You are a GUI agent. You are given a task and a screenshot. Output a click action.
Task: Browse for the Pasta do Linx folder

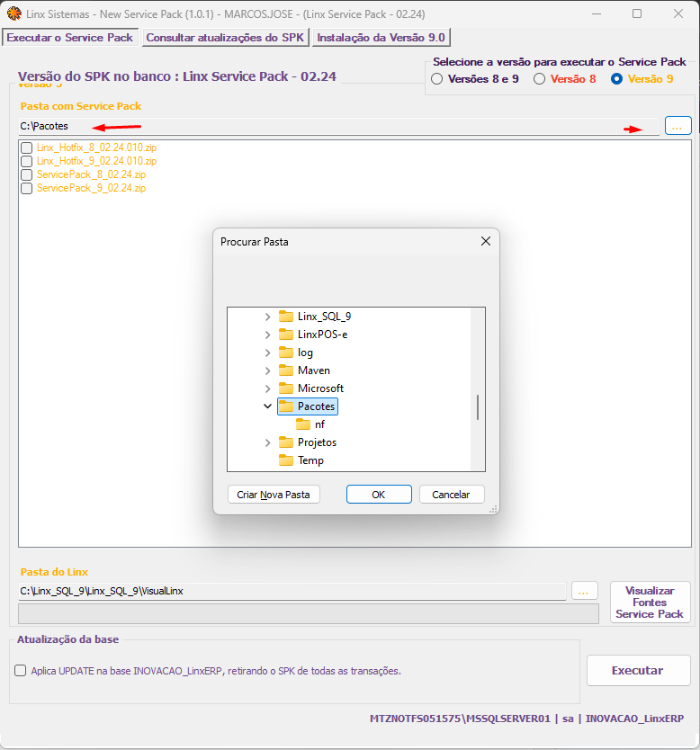pyautogui.click(x=584, y=591)
